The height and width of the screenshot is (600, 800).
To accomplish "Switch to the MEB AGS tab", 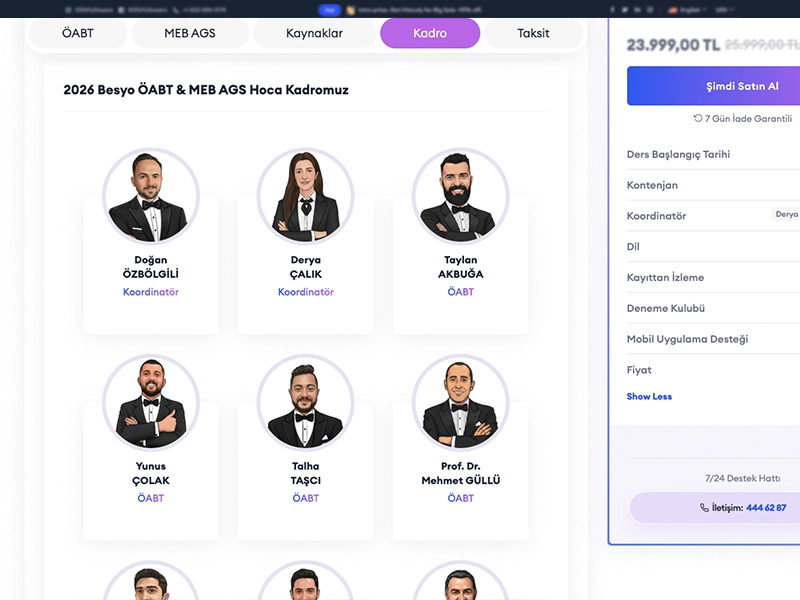I will 190,33.
